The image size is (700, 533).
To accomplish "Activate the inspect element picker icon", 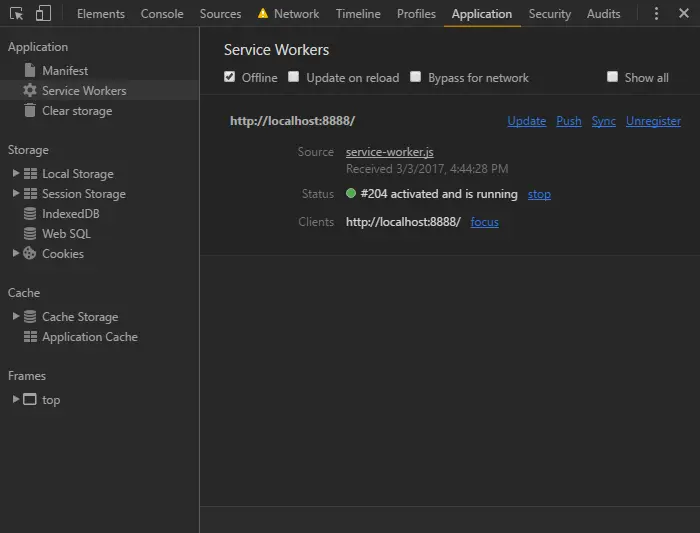I will (x=17, y=14).
